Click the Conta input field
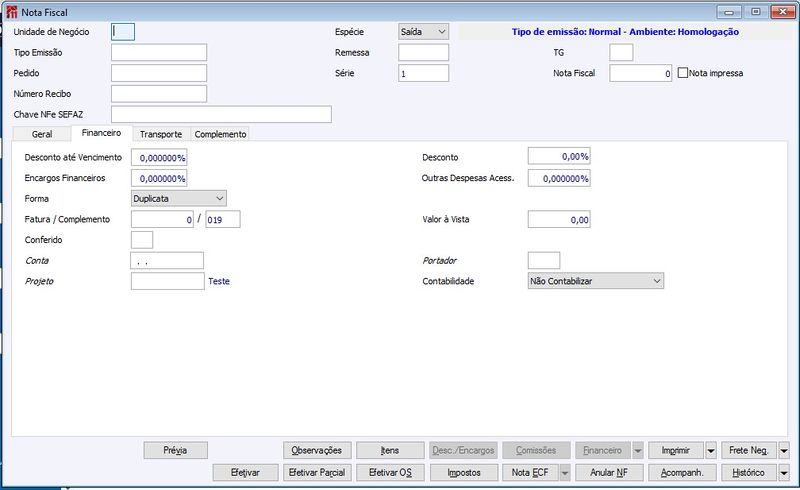This screenshot has width=800, height=490. click(x=167, y=260)
